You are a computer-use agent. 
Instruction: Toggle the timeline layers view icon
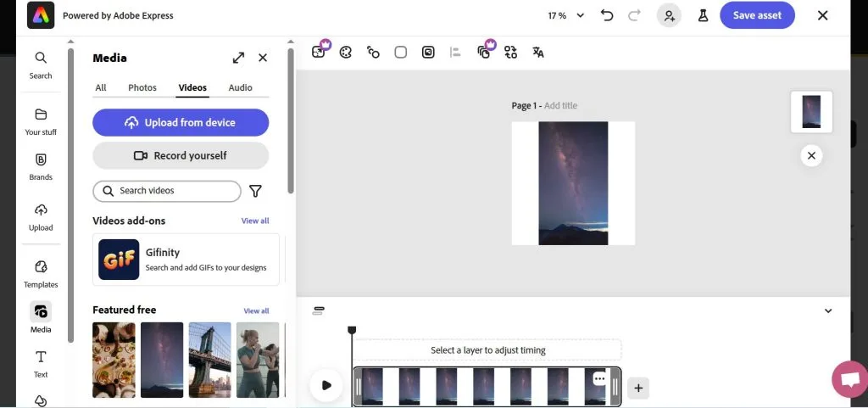(x=319, y=310)
